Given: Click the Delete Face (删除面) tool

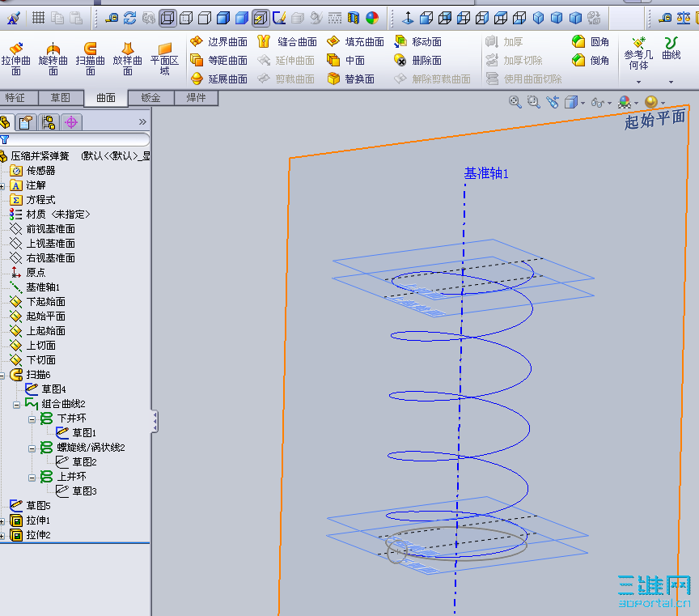Looking at the screenshot, I should pos(418,60).
